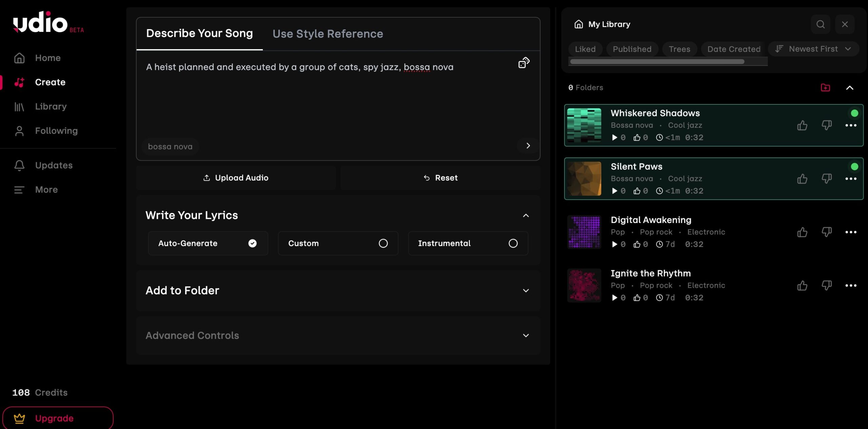The width and height of the screenshot is (868, 429).
Task: Click the Reset button
Action: point(440,178)
